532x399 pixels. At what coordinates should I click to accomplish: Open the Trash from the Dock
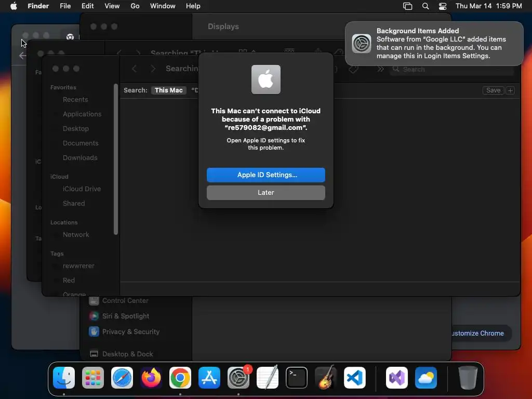[x=468, y=378]
